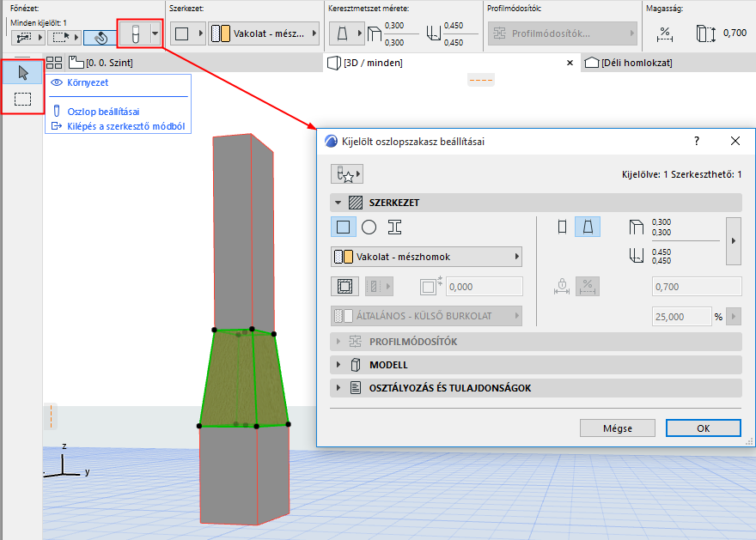Viewport: 756px width, 540px height.
Task: Select rectangular cross-section shape
Action: coord(344,228)
